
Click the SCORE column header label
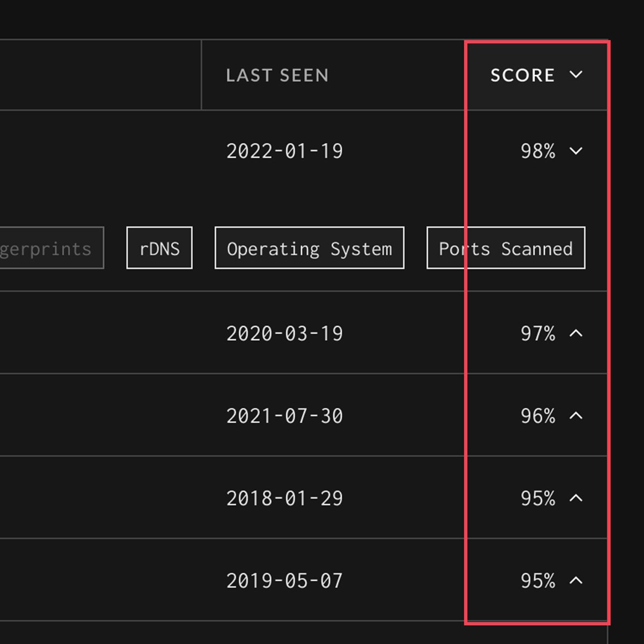[522, 75]
